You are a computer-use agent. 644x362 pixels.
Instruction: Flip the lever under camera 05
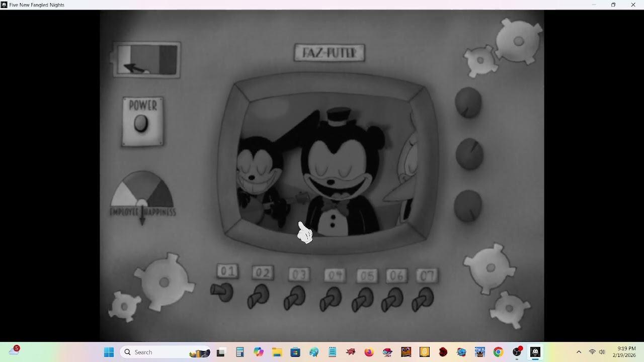[362, 300]
